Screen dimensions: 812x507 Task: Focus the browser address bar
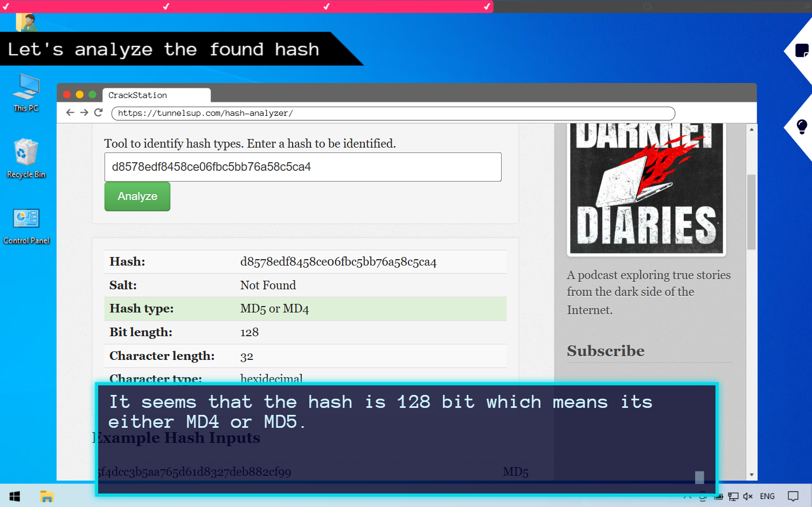pos(392,113)
